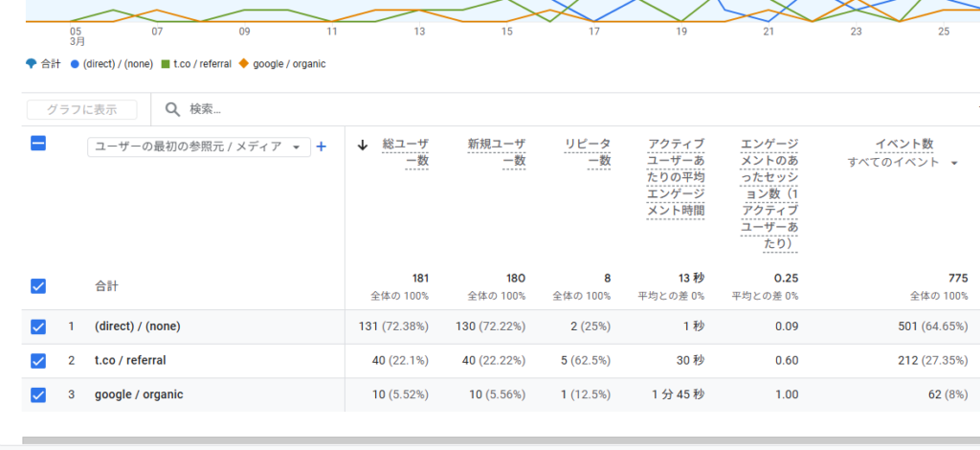Click the 181 total users value

(x=420, y=278)
